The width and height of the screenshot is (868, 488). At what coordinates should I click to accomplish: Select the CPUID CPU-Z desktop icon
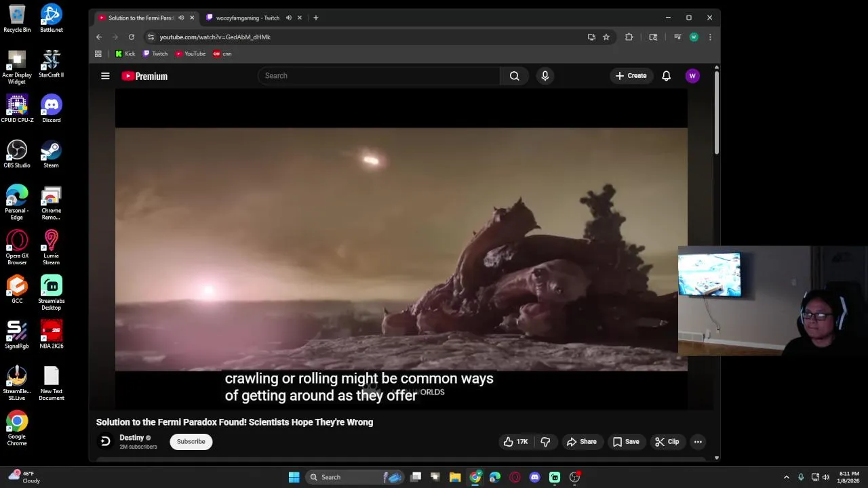[17, 108]
